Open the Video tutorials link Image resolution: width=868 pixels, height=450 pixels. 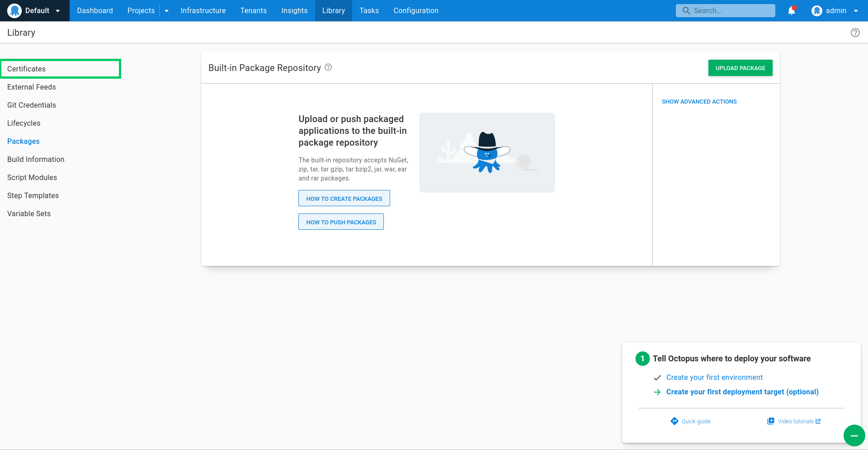[x=795, y=421]
